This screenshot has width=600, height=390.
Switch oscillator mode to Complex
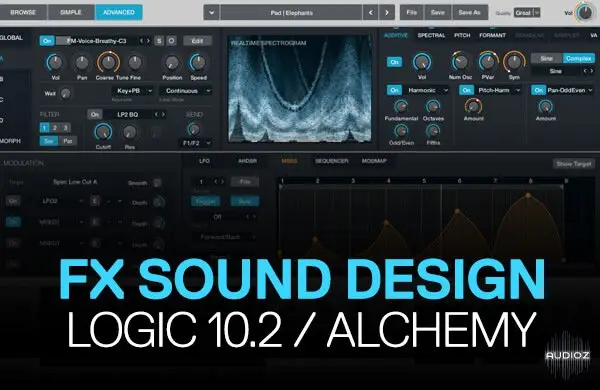coord(579,59)
